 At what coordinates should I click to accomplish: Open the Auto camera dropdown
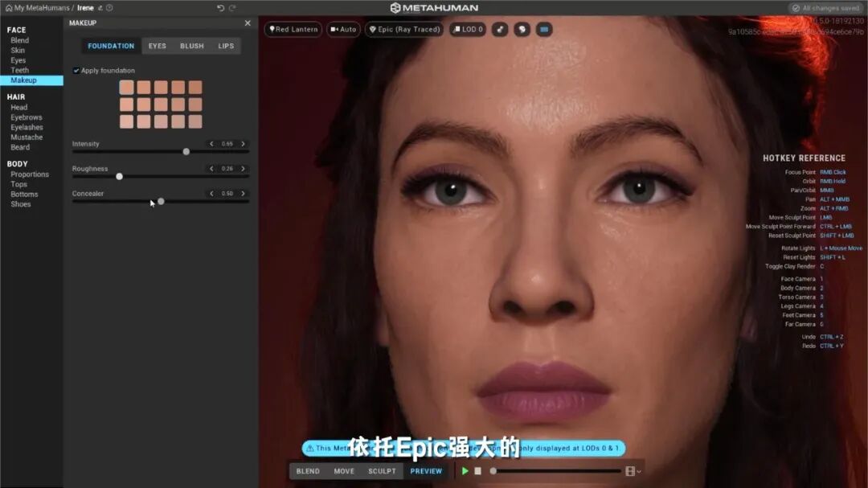[x=343, y=30]
